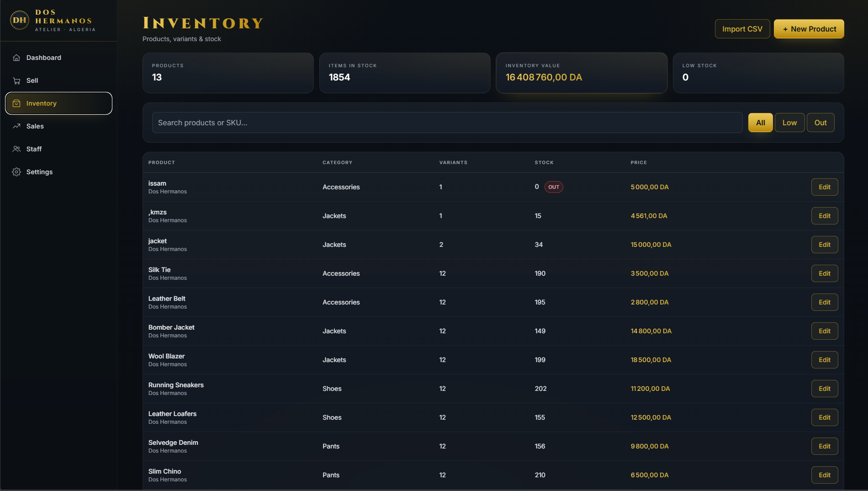Filter by Out of stock
Screen dimensions: 868x491
point(820,123)
